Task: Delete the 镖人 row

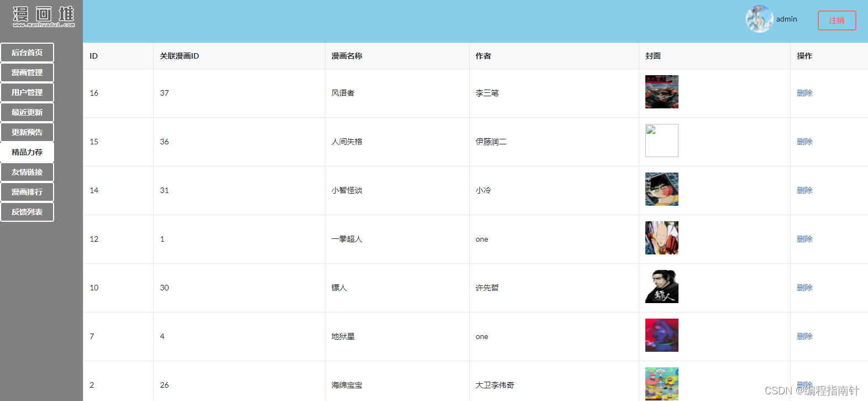Action: coord(804,288)
